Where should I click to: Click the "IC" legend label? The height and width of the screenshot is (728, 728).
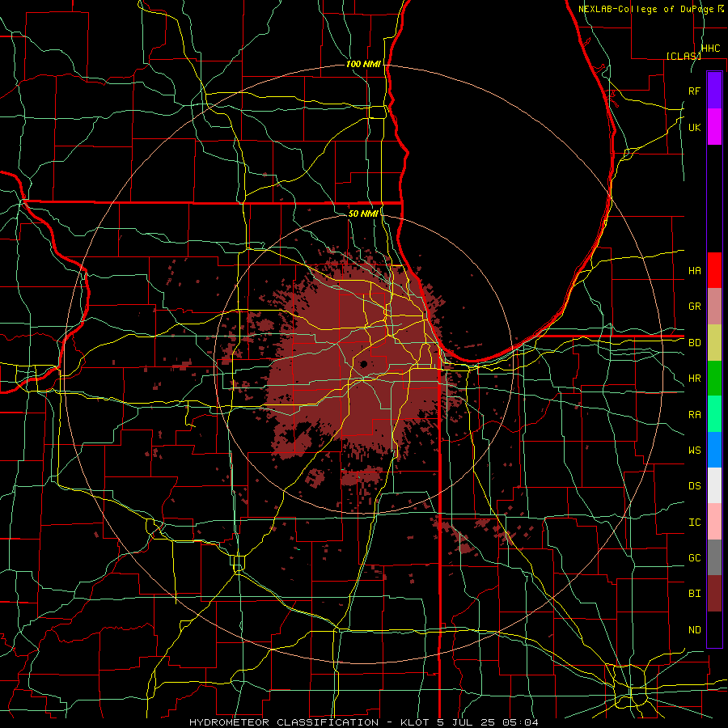695,523
